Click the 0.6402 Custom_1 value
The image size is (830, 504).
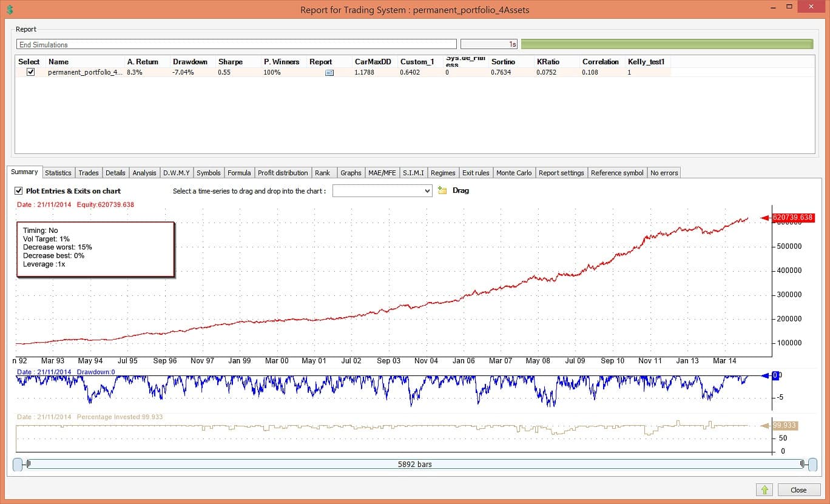pyautogui.click(x=410, y=72)
